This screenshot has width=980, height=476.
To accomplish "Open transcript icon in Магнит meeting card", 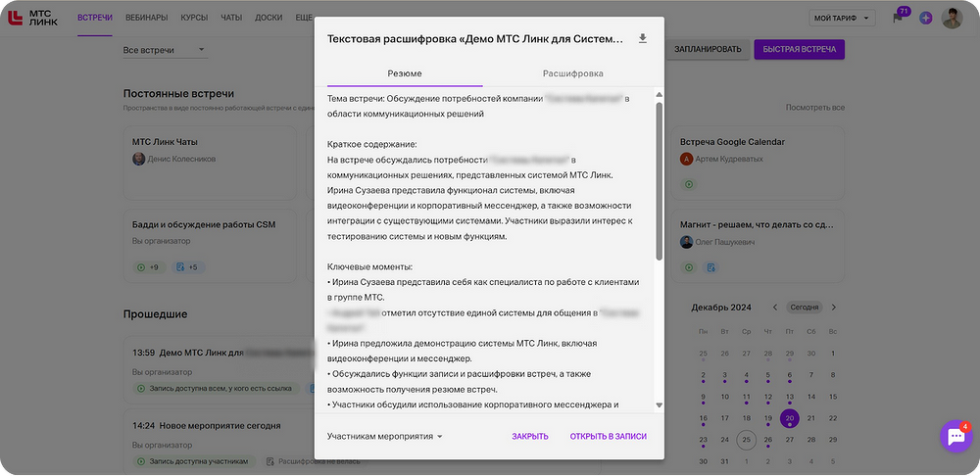I will pos(710,267).
